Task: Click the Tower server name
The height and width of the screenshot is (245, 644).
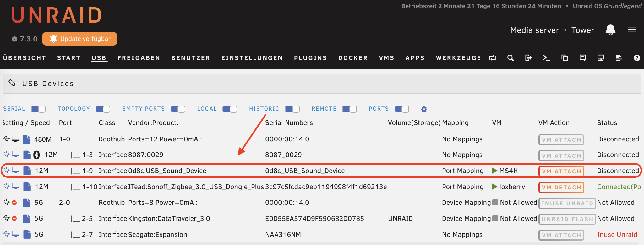Action: tap(583, 30)
